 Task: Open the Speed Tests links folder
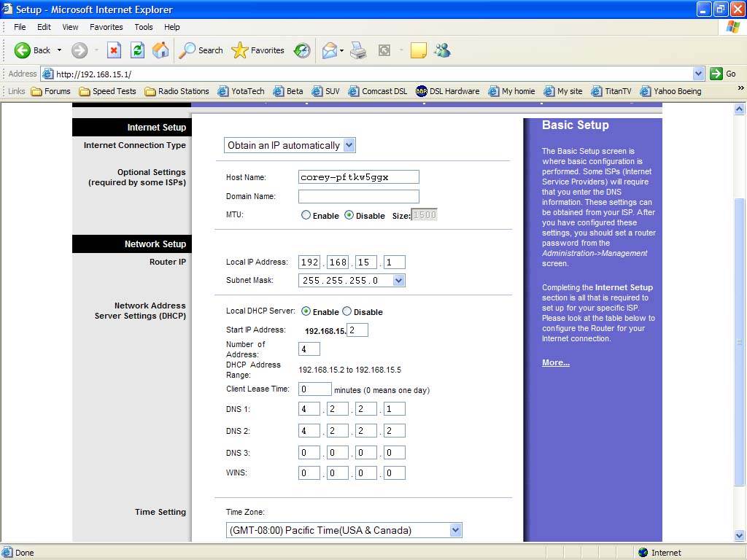click(108, 91)
